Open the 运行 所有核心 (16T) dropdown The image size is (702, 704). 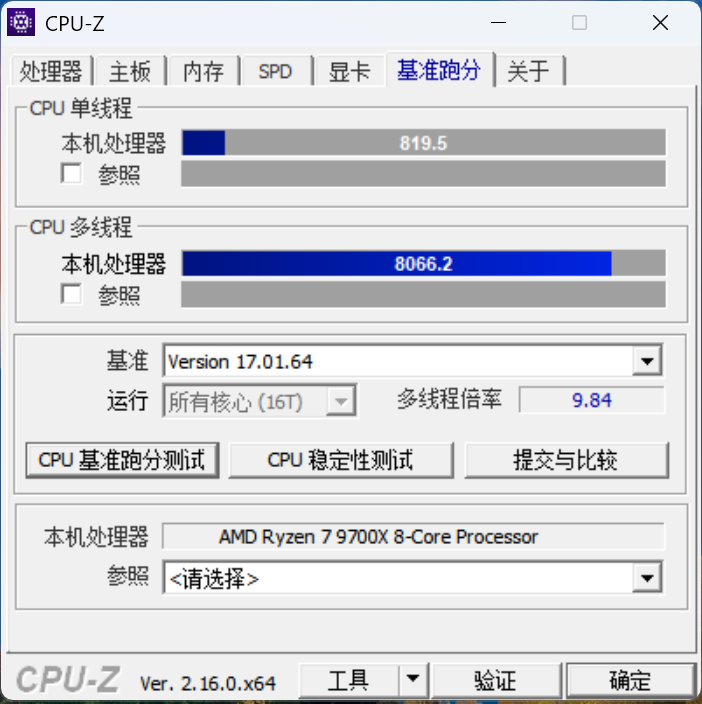point(341,401)
